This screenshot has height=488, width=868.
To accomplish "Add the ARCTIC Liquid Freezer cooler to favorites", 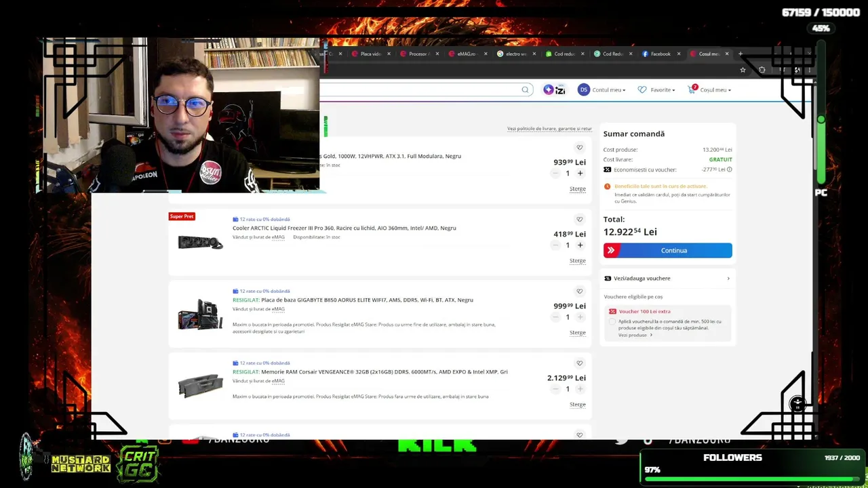I will coord(579,219).
